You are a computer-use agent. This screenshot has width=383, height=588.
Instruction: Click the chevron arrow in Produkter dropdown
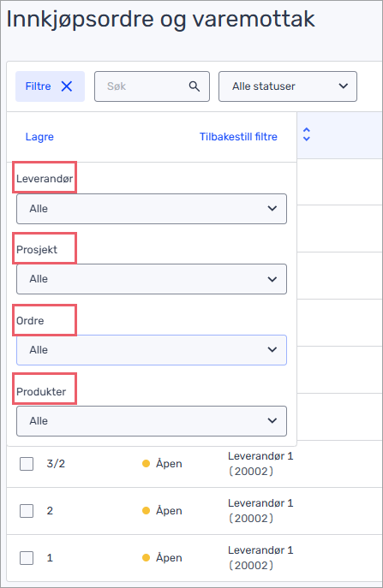point(272,421)
